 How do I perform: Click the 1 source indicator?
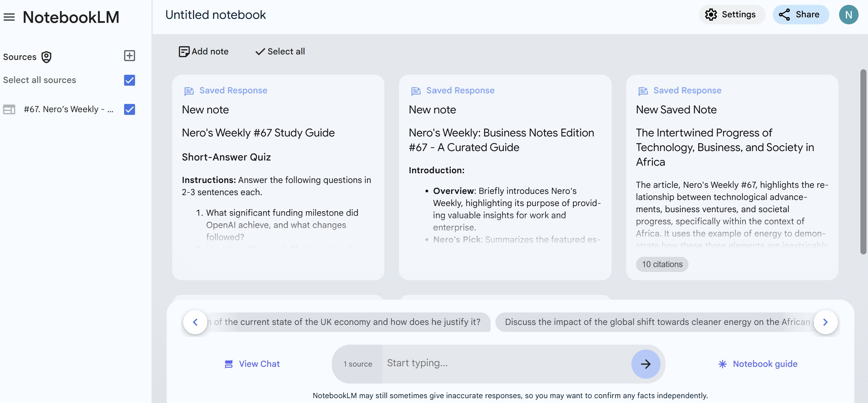[x=358, y=364]
